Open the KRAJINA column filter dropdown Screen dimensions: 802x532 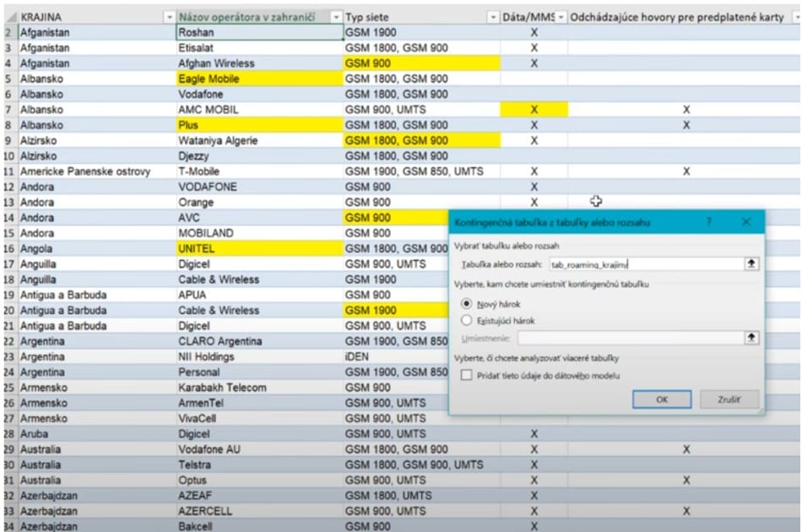click(x=170, y=18)
